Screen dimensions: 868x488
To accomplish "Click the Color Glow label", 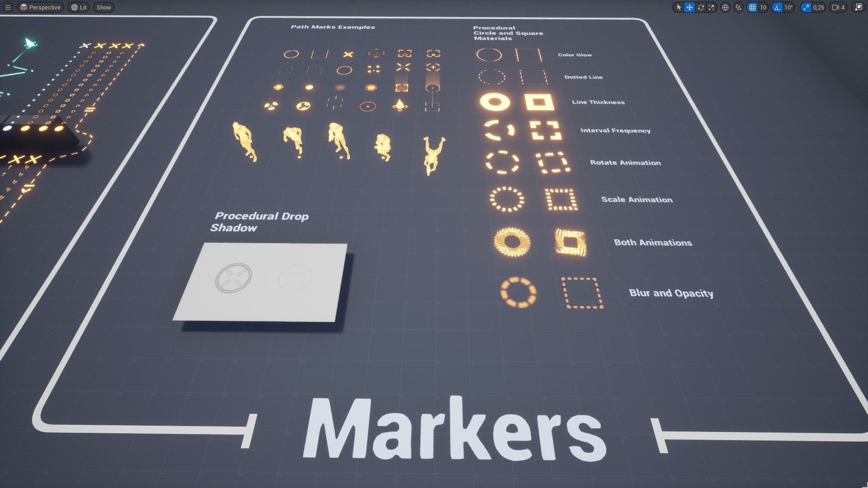I will 573,54.
